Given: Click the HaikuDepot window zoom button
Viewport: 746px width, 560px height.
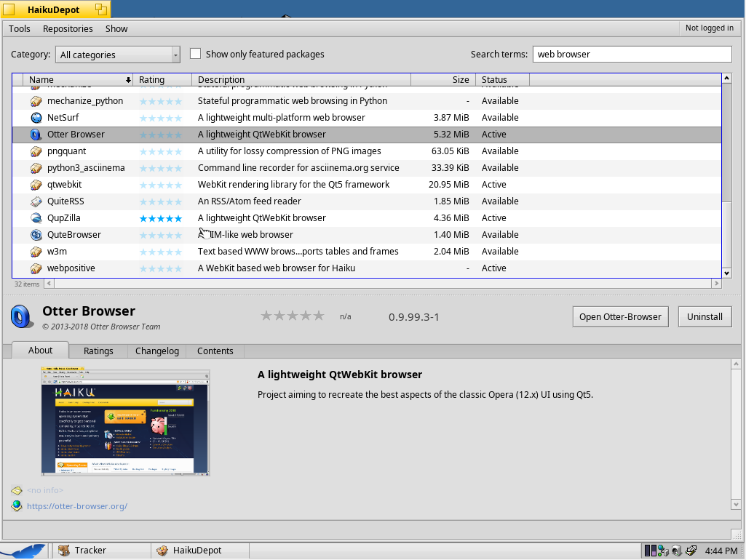Looking at the screenshot, I should 101,9.
